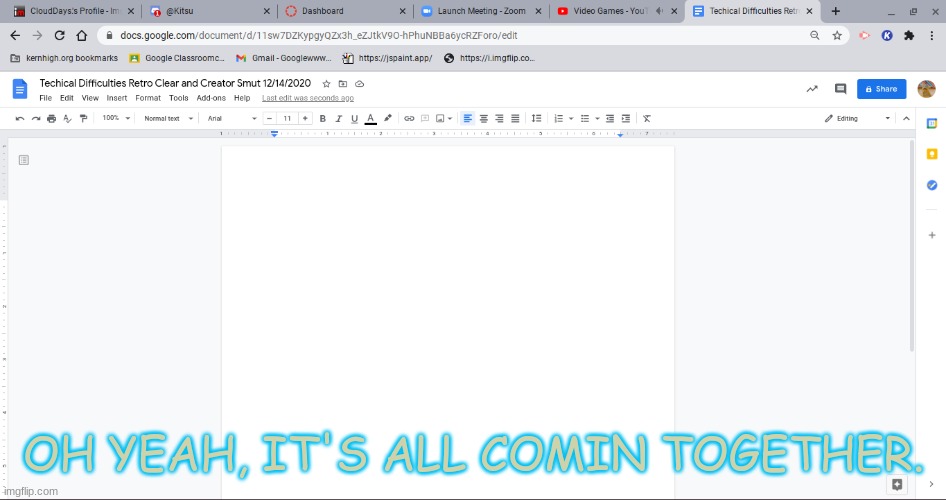Open Calendar in side panel
Image resolution: width=946 pixels, height=500 pixels.
coord(932,123)
